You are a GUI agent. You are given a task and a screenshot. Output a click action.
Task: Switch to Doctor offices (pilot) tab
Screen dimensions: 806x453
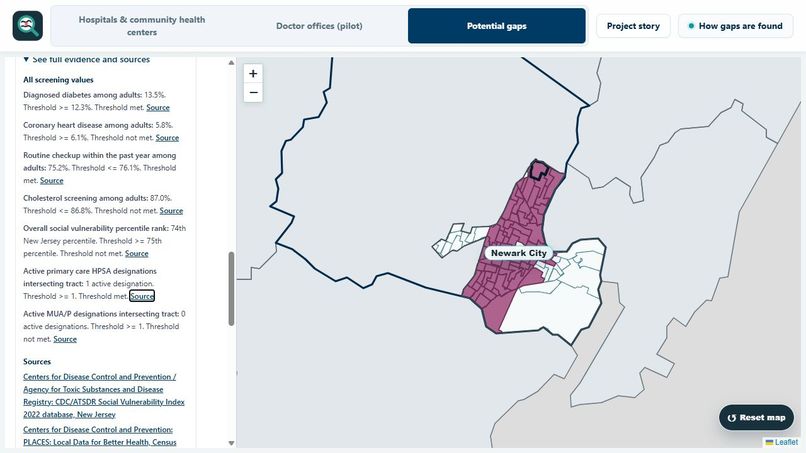[319, 26]
